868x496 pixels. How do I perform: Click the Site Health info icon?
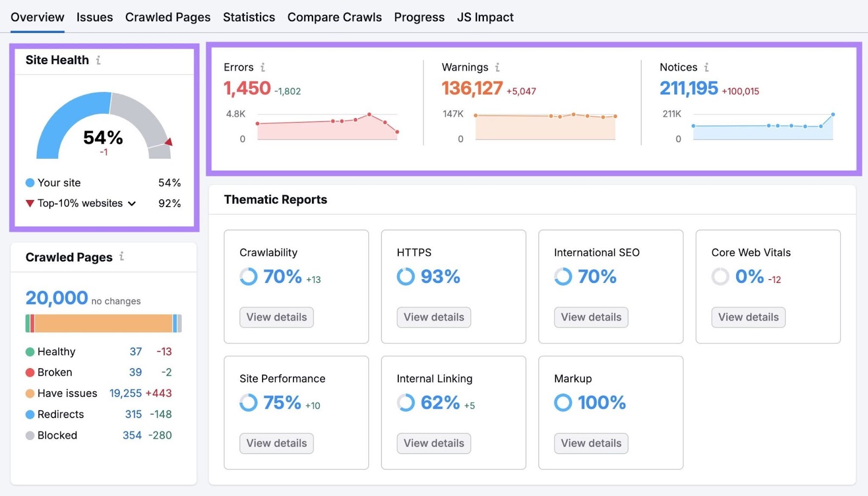pyautogui.click(x=98, y=60)
